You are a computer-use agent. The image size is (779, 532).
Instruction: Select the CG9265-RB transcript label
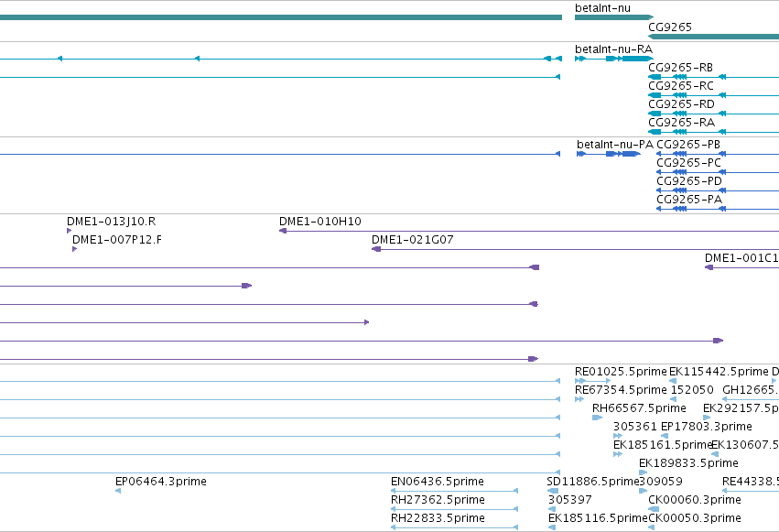coord(681,68)
